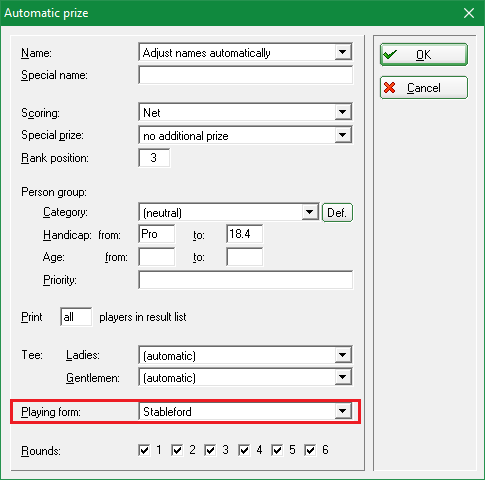Disable the round 6 checkbox

click(x=310, y=450)
